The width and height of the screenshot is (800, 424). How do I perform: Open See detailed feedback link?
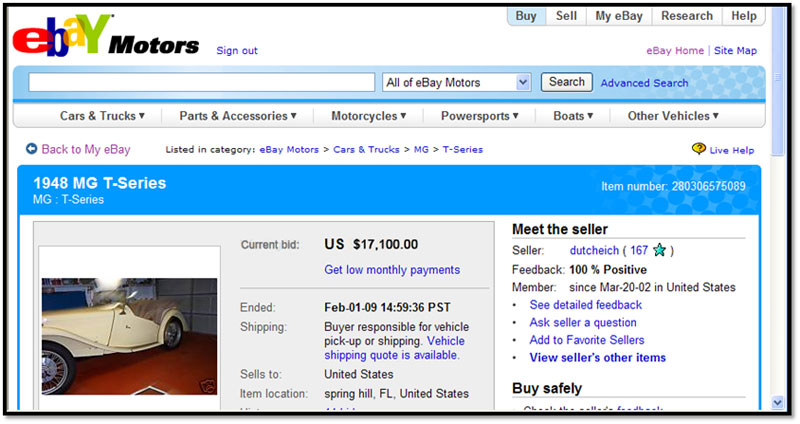tap(585, 305)
